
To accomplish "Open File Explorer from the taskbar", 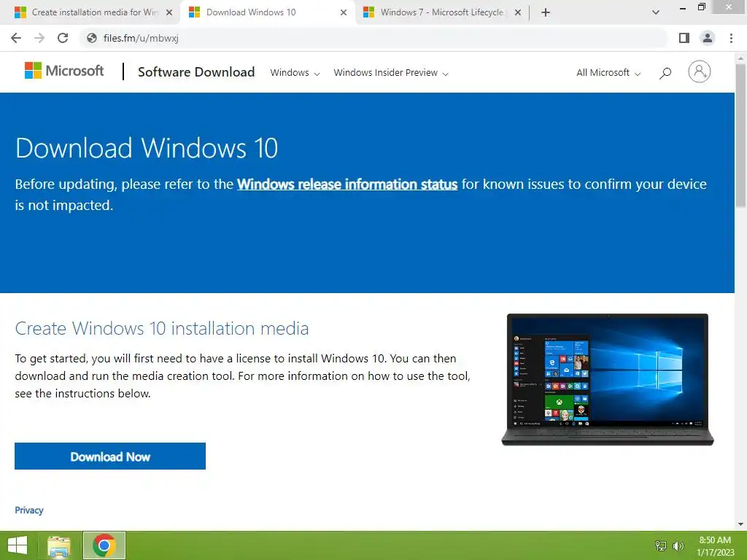I will 59,545.
